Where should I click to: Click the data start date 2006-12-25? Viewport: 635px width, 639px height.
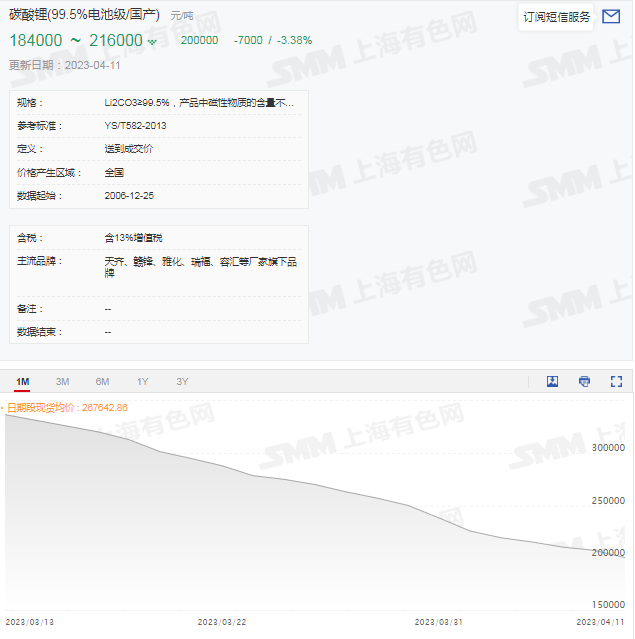tap(129, 196)
